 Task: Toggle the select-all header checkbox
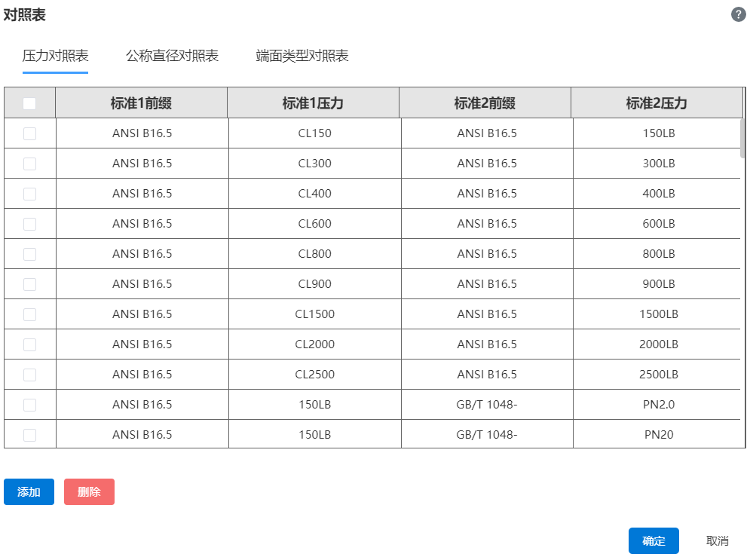tap(29, 103)
